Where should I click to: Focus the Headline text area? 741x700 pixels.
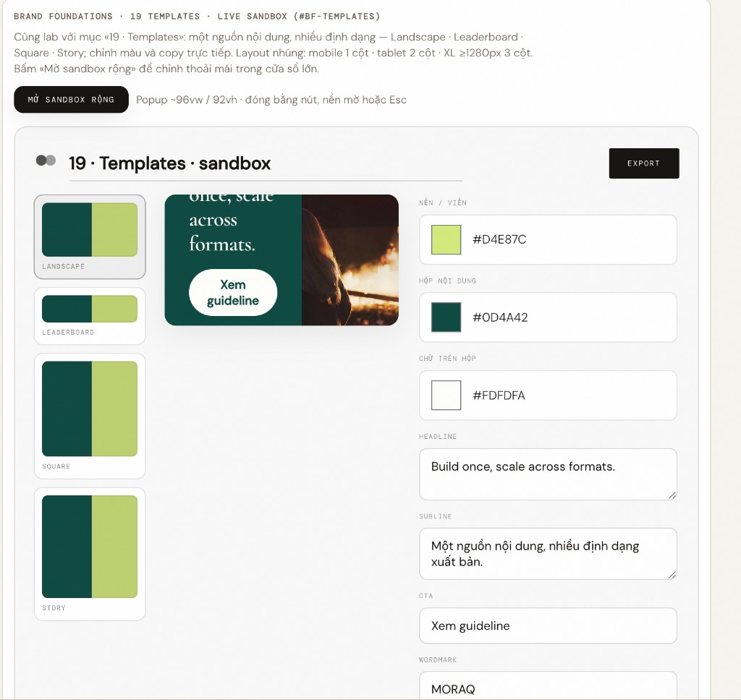548,474
